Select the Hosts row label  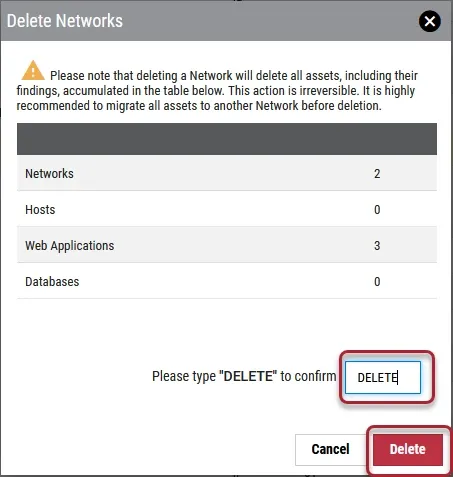[40, 210]
